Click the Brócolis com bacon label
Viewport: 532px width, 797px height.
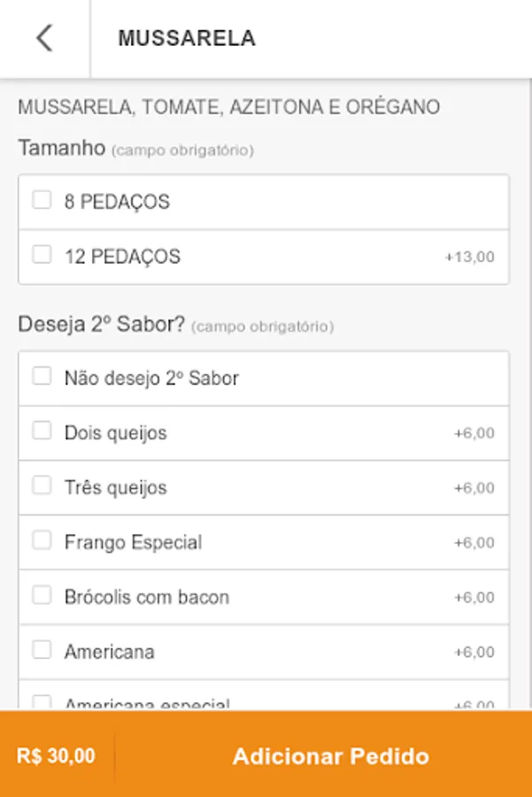146,597
